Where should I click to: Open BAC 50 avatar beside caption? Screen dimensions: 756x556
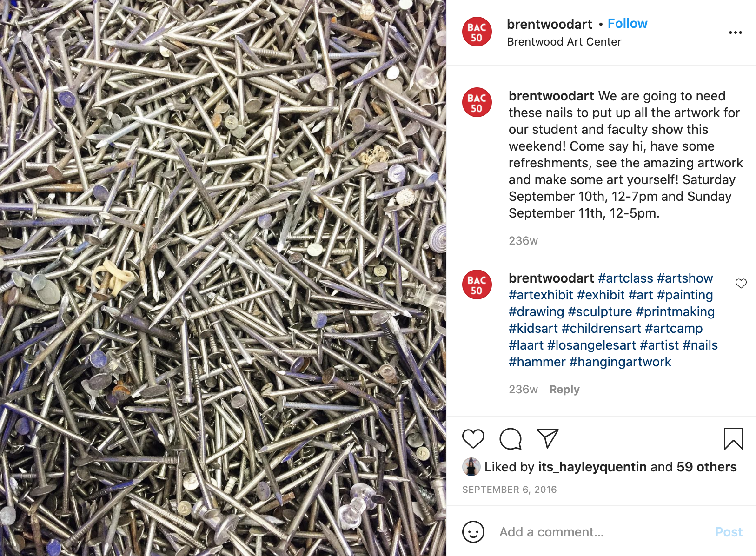[x=477, y=102]
